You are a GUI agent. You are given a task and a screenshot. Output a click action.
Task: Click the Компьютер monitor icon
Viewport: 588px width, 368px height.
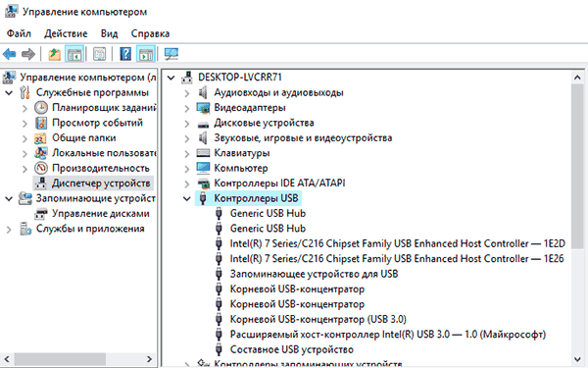point(203,168)
